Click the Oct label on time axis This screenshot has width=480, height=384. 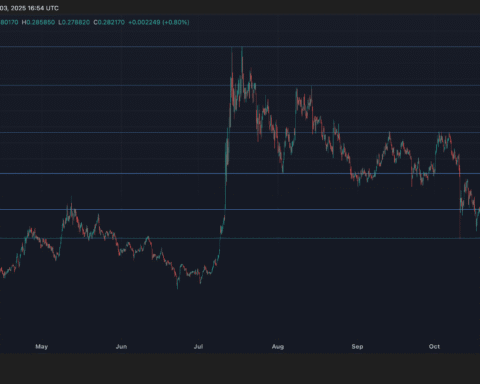[x=434, y=347]
